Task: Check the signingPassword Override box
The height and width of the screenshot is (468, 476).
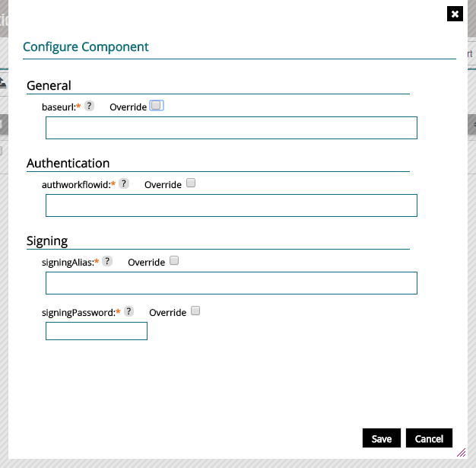Action: 195,310
